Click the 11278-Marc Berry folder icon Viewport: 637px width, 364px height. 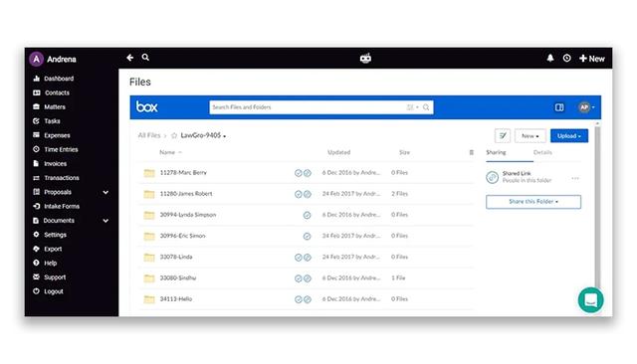149,173
